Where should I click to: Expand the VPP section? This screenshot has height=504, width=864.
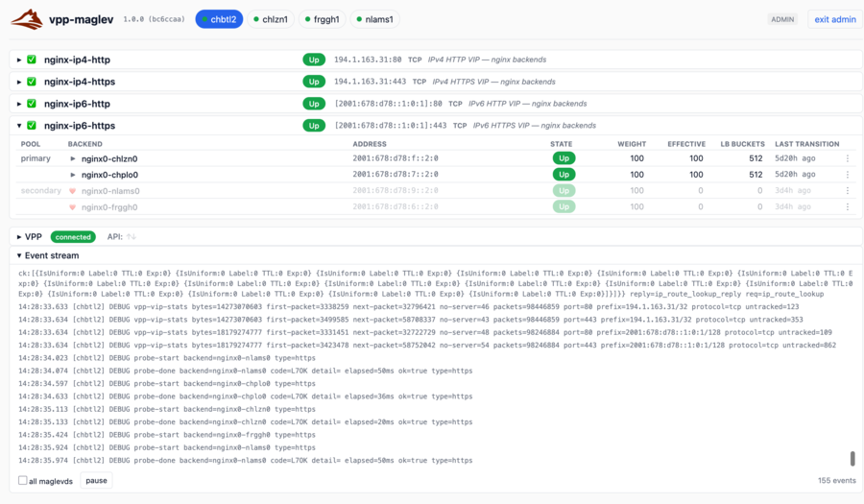pos(19,237)
